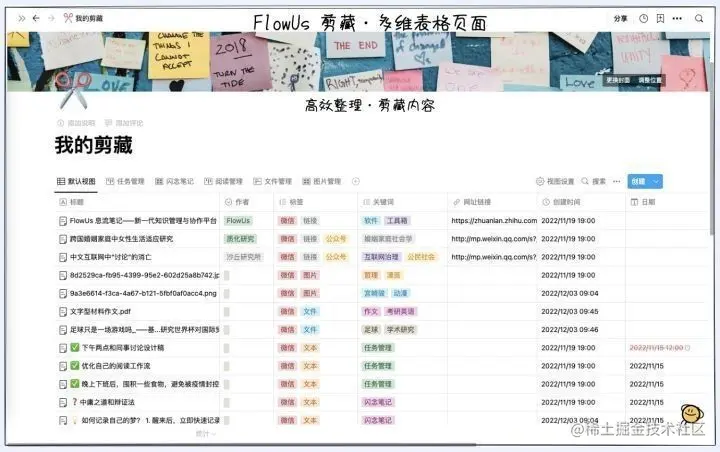This screenshot has height=452, width=720.
Task: Go back with the left arrow
Action: 36,18
